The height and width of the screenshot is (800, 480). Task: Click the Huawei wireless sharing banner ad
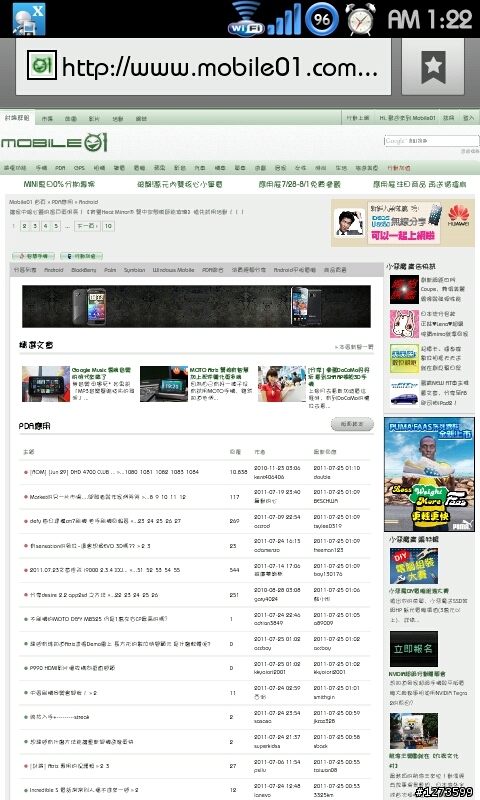(x=402, y=223)
